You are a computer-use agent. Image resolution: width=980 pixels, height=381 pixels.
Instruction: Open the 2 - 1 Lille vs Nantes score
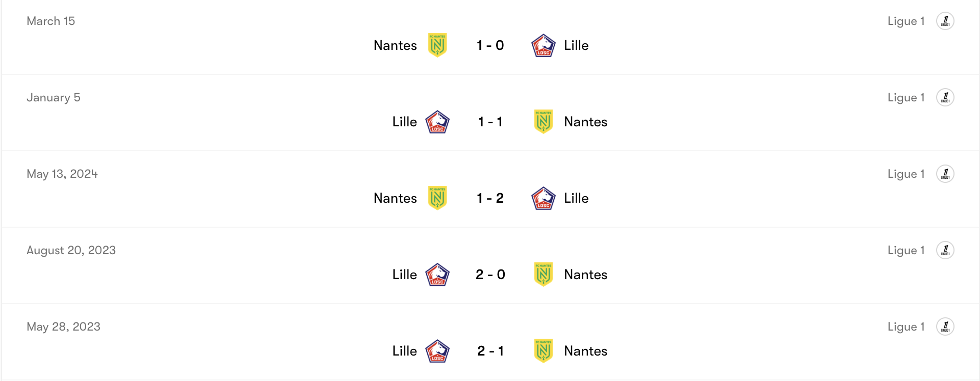pyautogui.click(x=490, y=351)
